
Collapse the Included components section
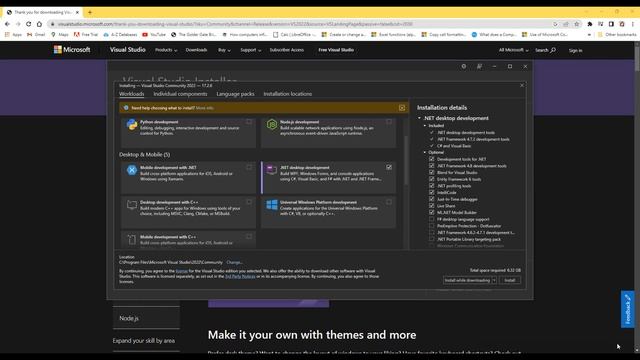tap(425, 126)
